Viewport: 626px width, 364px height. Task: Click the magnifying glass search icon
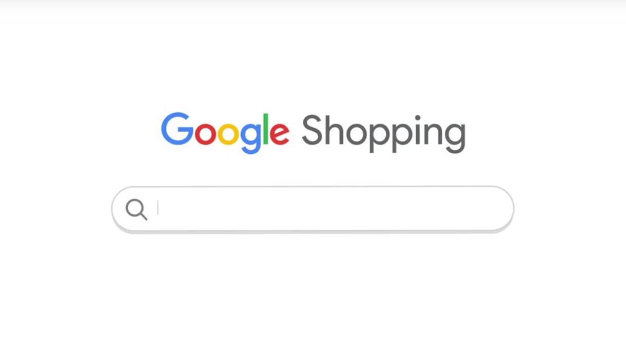click(x=136, y=210)
